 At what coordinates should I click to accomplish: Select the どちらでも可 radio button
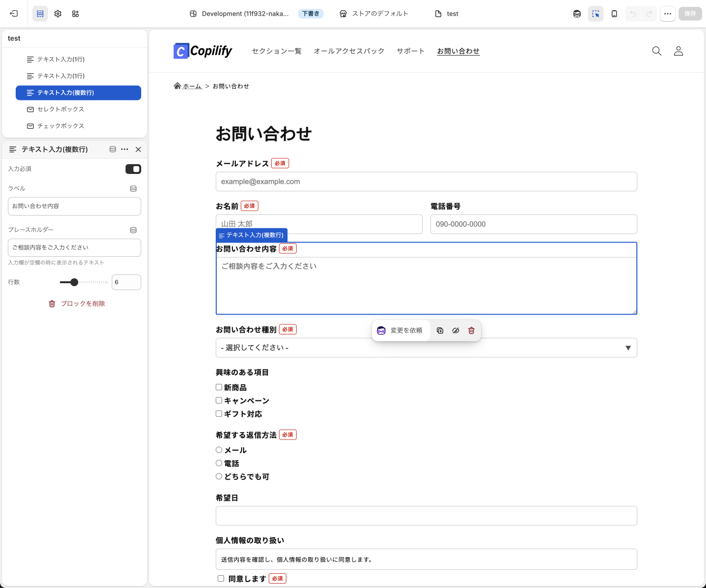coord(219,476)
